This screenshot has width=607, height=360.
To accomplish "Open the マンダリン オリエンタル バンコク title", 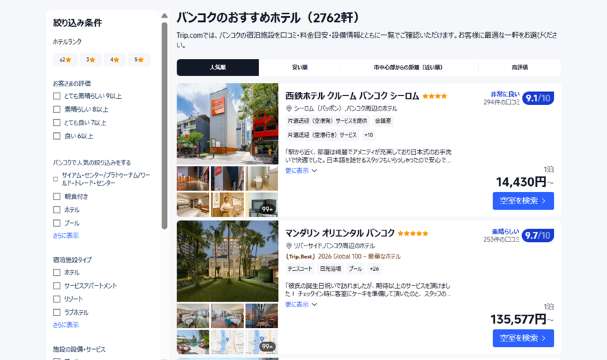I will point(340,233).
